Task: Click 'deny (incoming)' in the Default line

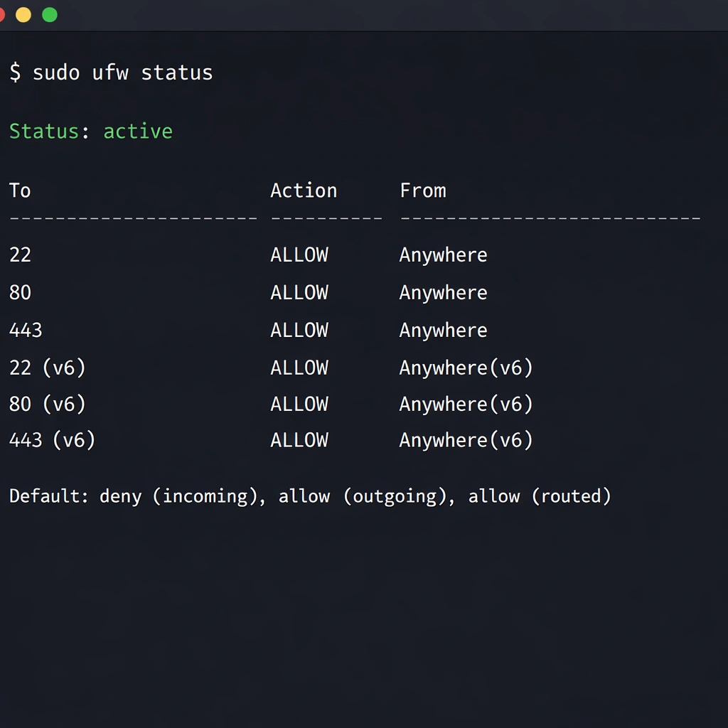Action: click(178, 496)
